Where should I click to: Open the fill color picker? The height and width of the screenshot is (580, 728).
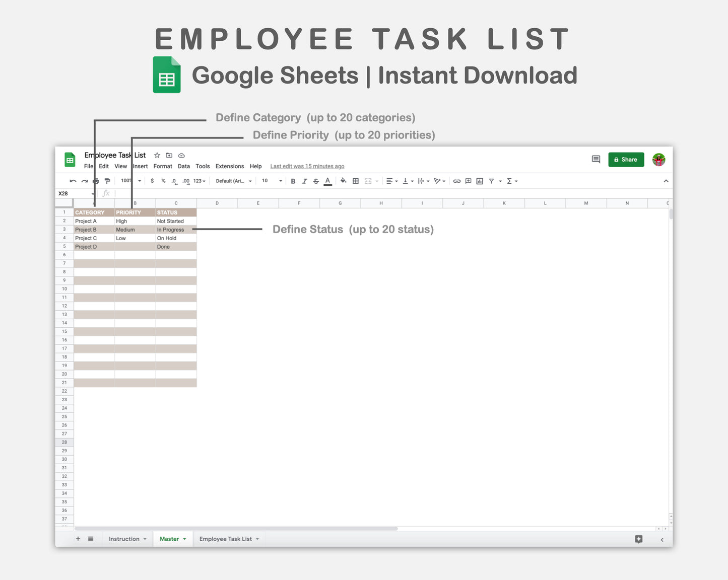(343, 181)
